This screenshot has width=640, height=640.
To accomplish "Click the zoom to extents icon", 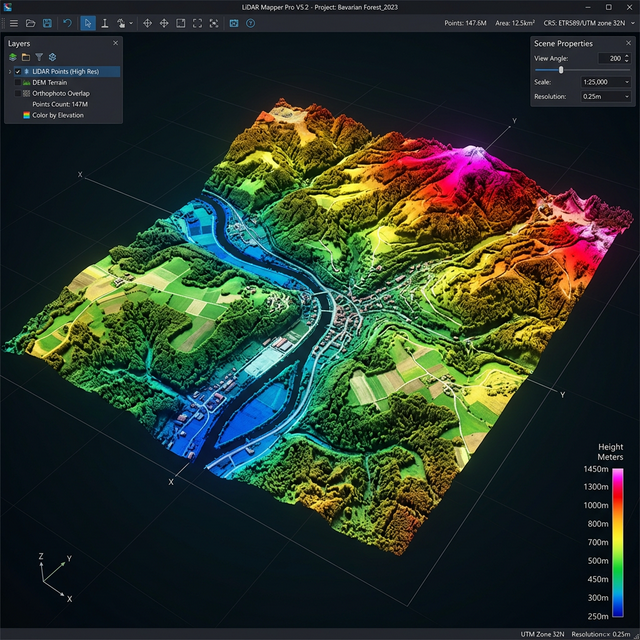I will 197,22.
